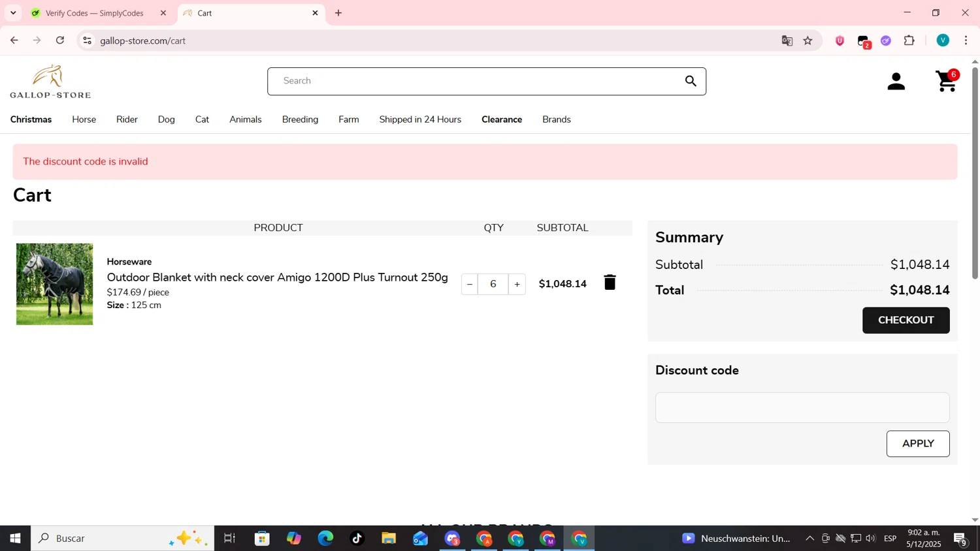
Task: Open the Chrome profile avatar
Action: [943, 40]
